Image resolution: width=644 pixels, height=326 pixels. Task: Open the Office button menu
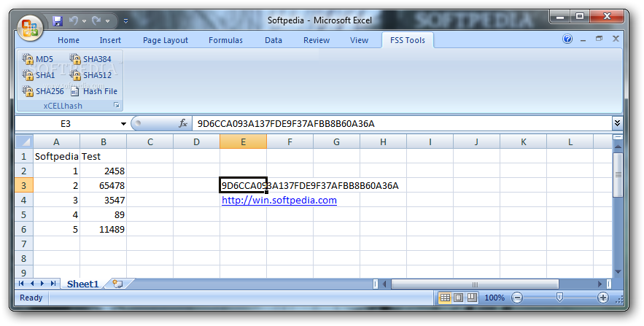(x=31, y=28)
